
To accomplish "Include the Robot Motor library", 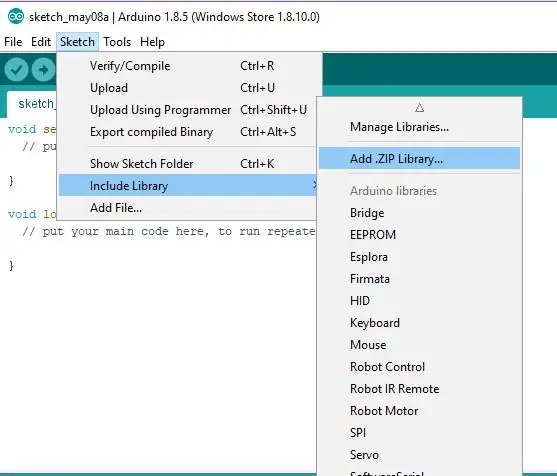I will coord(420,411).
